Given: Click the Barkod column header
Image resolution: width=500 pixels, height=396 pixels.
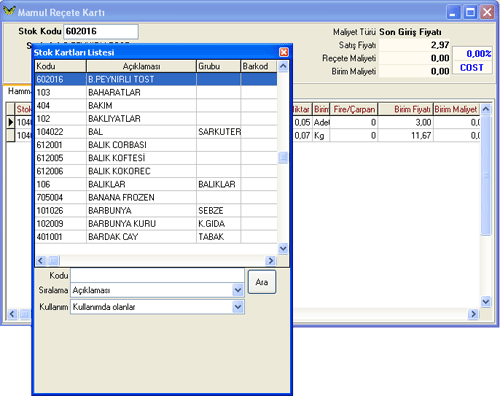Looking at the screenshot, I should [259, 66].
